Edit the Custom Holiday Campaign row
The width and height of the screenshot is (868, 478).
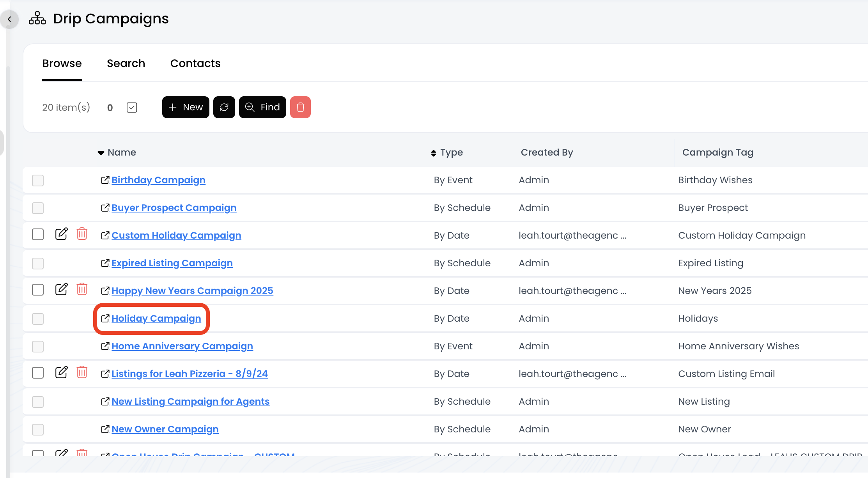pyautogui.click(x=61, y=234)
